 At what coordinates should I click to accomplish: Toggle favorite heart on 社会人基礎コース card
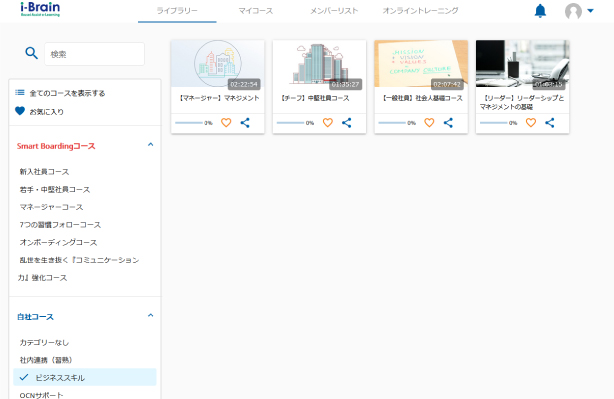pyautogui.click(x=429, y=123)
